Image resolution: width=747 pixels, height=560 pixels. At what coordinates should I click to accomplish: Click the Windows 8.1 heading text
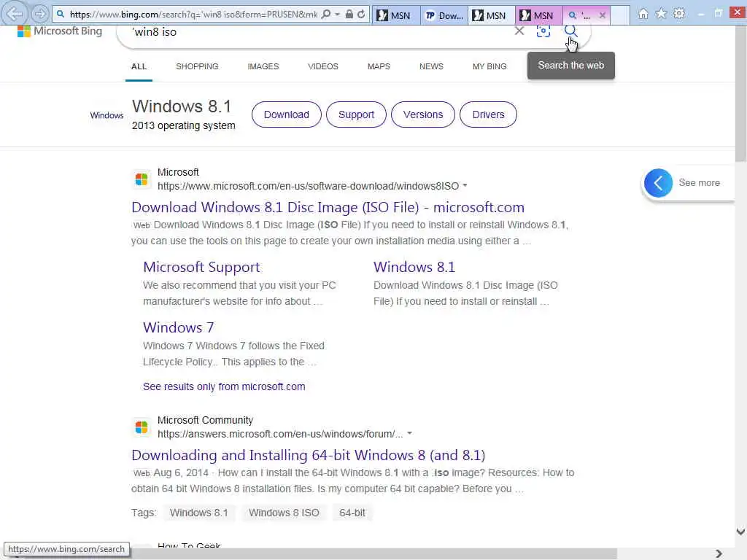click(182, 106)
